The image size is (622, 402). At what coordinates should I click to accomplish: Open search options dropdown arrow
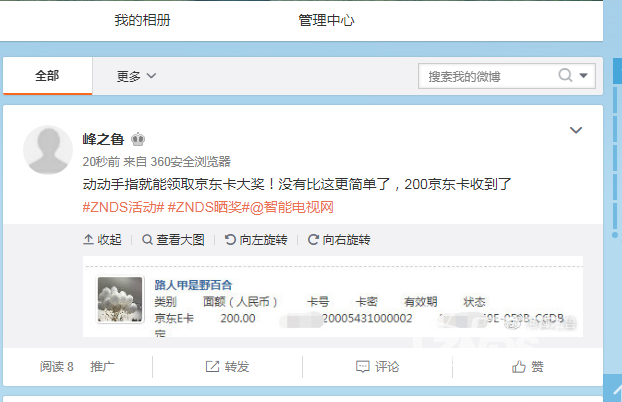pyautogui.click(x=583, y=75)
